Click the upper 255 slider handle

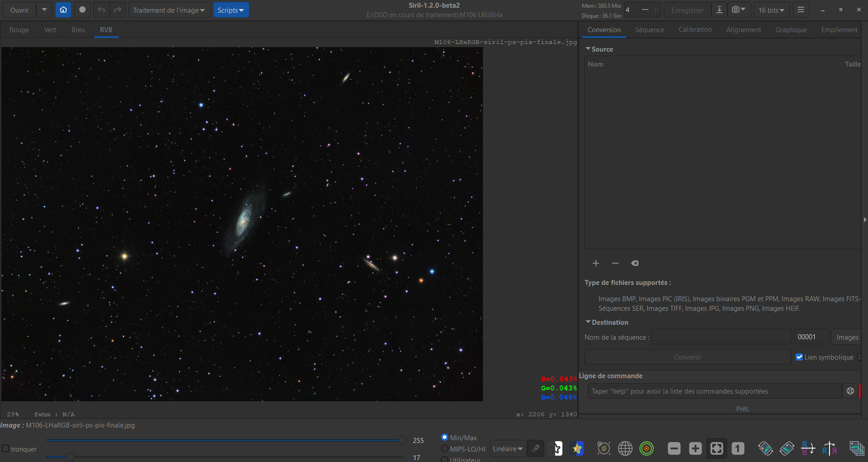click(x=403, y=440)
